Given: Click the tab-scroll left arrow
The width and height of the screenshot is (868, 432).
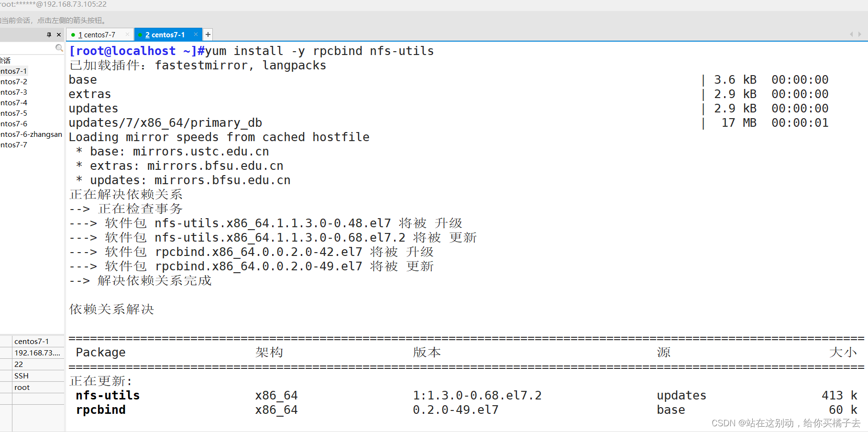Looking at the screenshot, I should [850, 34].
